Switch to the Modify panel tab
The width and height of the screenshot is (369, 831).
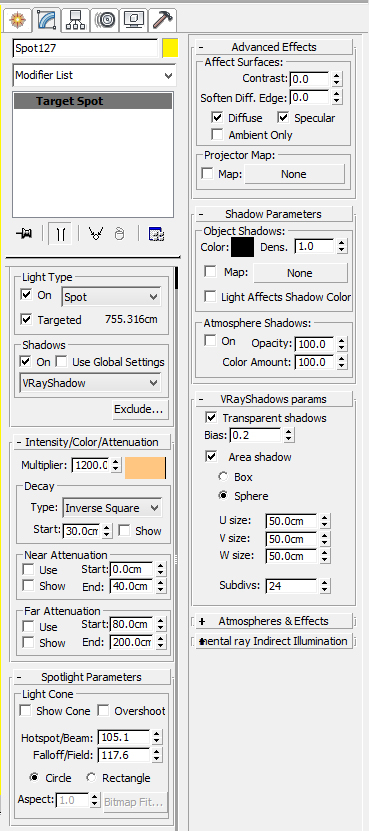pos(47,20)
